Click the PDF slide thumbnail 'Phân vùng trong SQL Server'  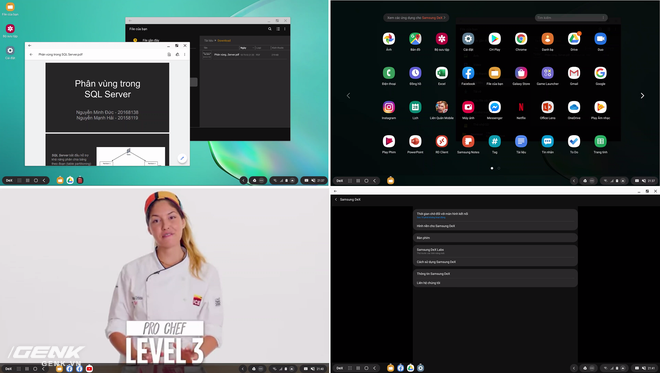pos(107,97)
